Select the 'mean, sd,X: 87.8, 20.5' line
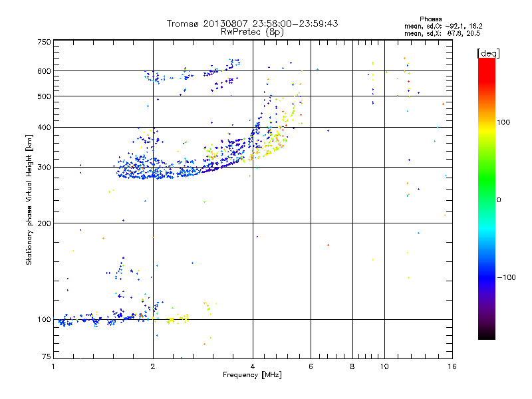This screenshot has height=399, width=532. (442, 33)
